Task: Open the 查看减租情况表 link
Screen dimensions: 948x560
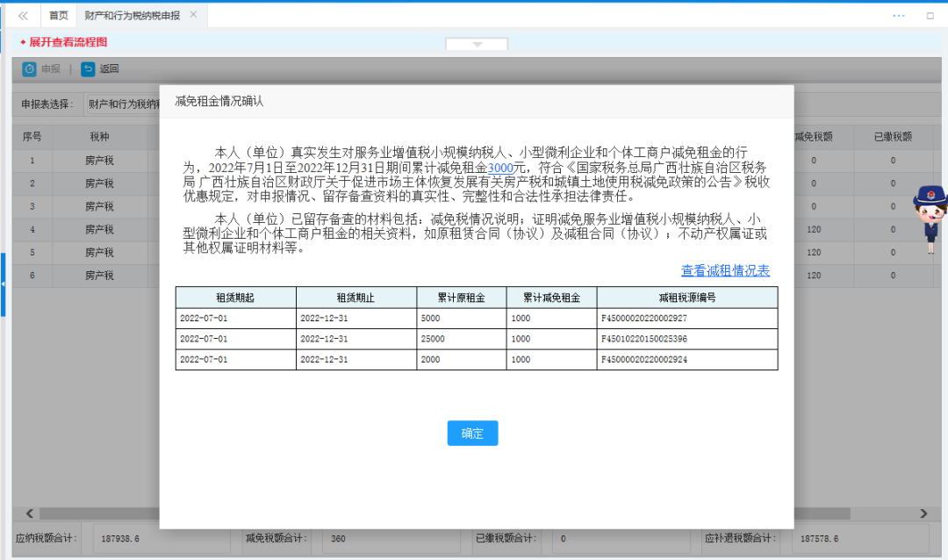Action: tap(725, 270)
